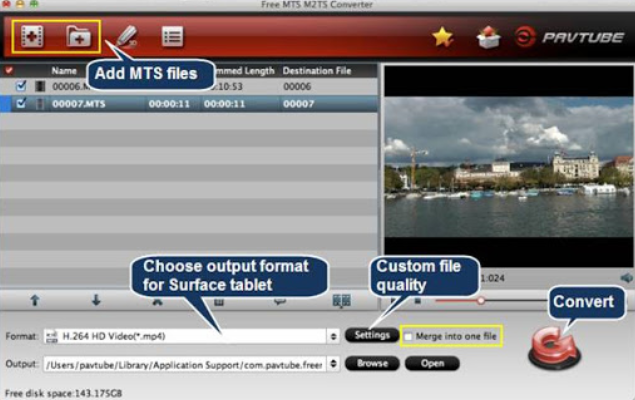Select the 00007.MTS file row
635x400 pixels.
pos(189,104)
